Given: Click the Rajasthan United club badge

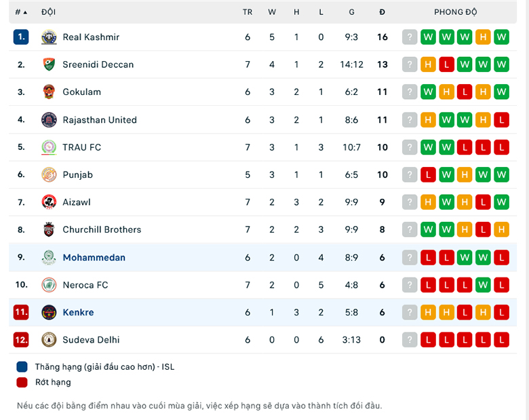Looking at the screenshot, I should 49,120.
